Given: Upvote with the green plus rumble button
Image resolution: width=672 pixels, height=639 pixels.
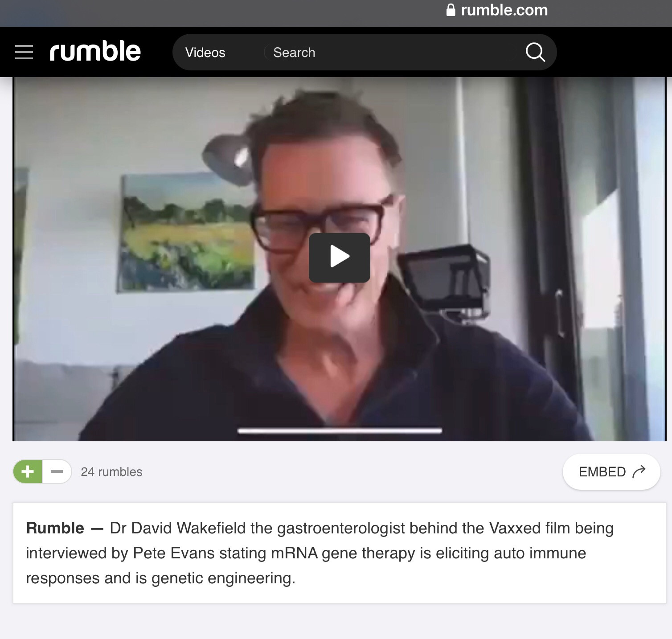Looking at the screenshot, I should (28, 471).
